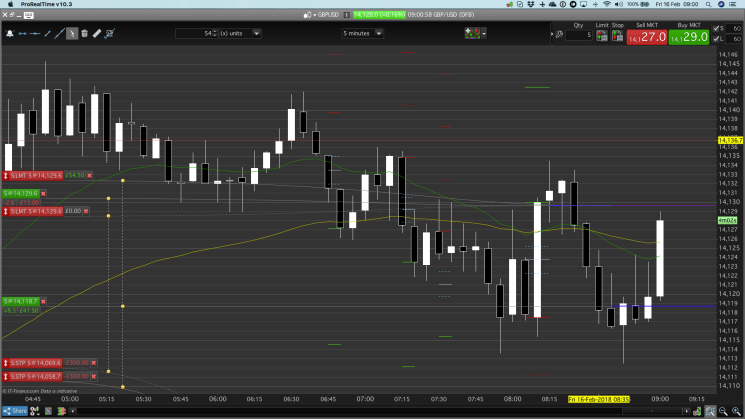Viewport: 745px width, 419px height.
Task: Select the trash delete tool
Action: (84, 33)
